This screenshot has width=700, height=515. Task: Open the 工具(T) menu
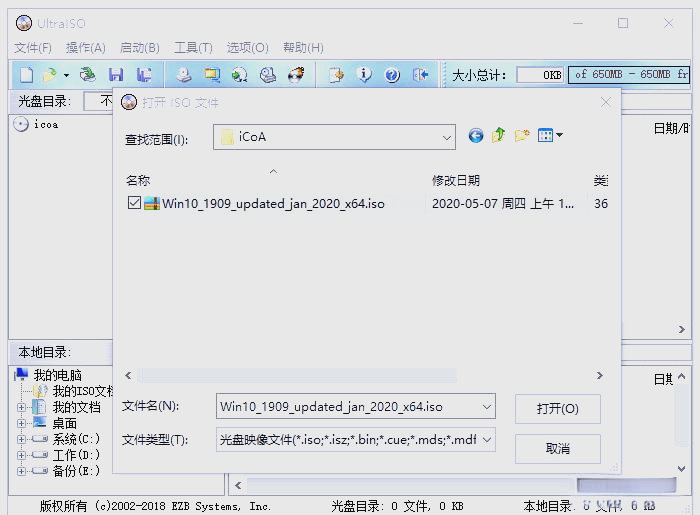pos(193,47)
